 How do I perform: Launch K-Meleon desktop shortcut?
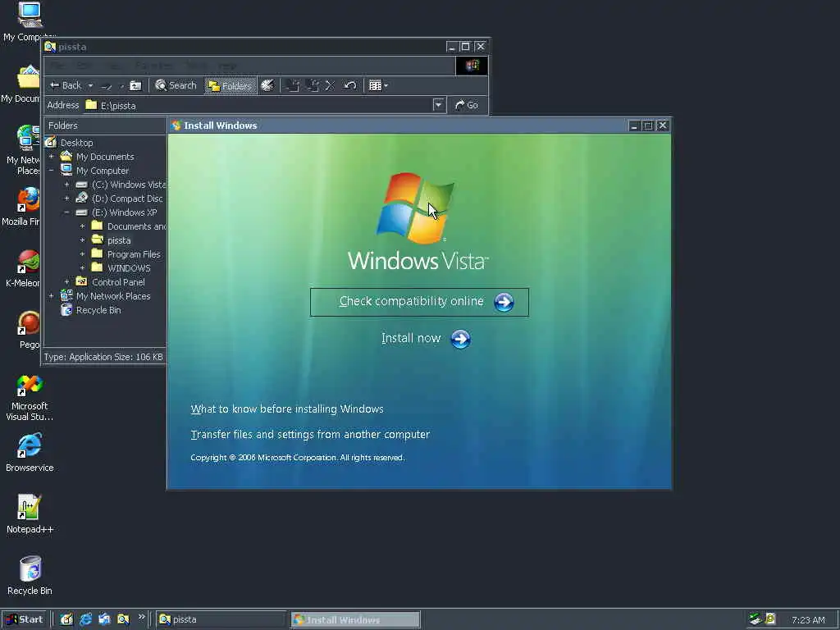[x=28, y=261]
